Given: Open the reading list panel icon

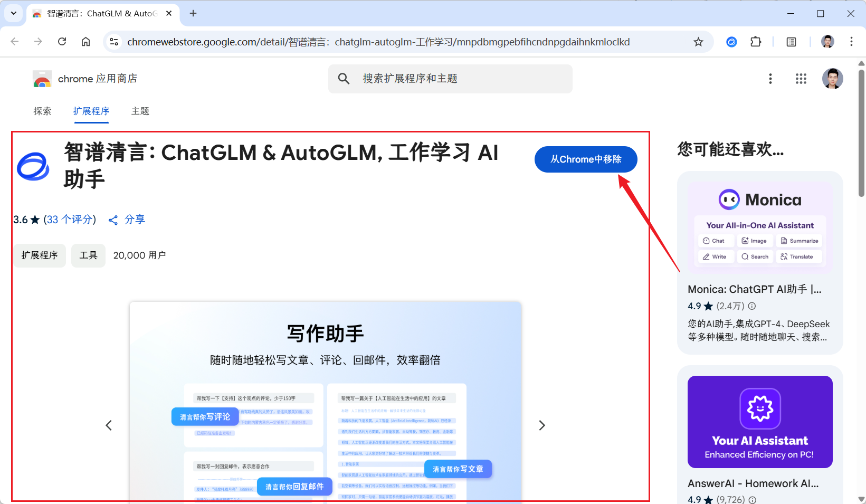Looking at the screenshot, I should tap(791, 42).
